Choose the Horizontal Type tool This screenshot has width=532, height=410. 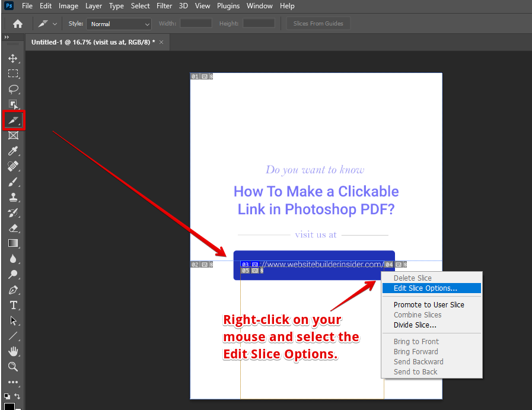pos(12,305)
